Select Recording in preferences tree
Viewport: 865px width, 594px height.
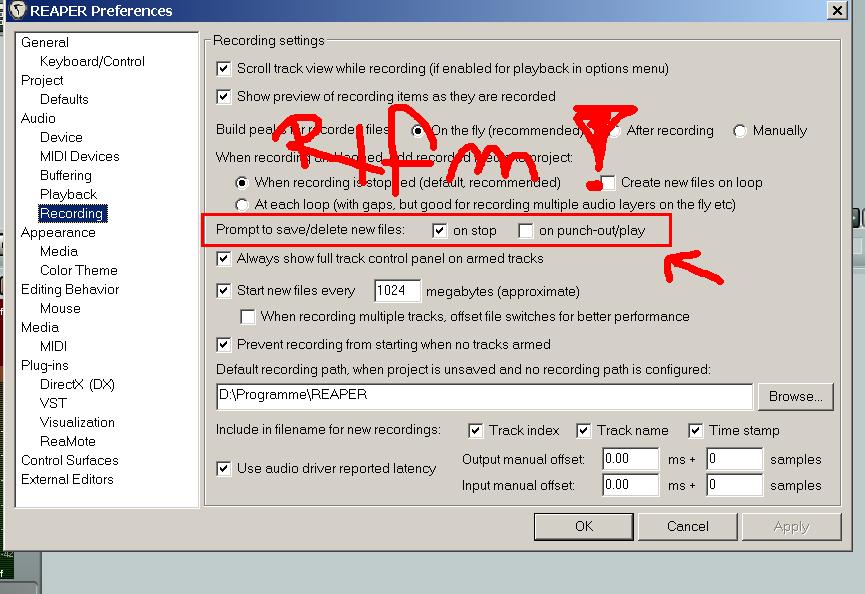(72, 213)
